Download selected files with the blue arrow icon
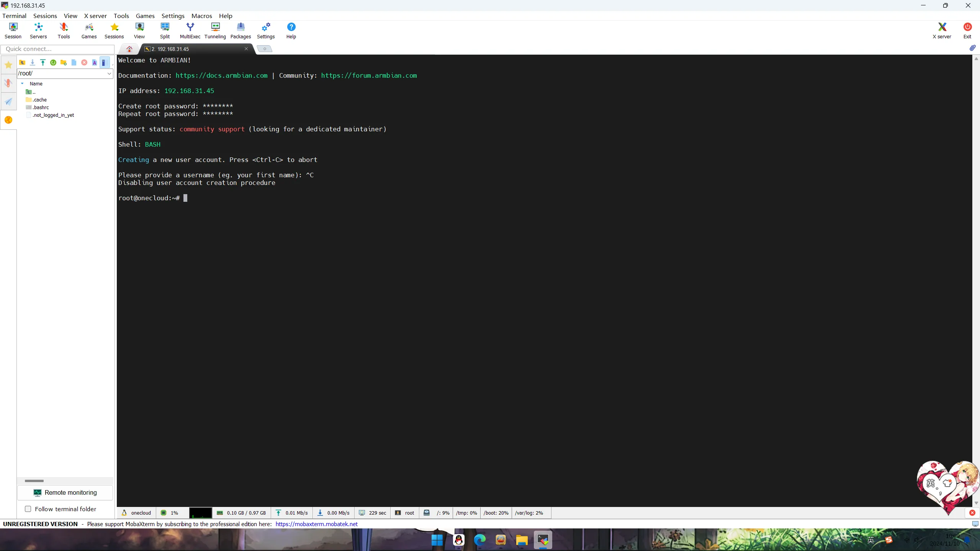This screenshot has width=980, height=551. [x=33, y=62]
